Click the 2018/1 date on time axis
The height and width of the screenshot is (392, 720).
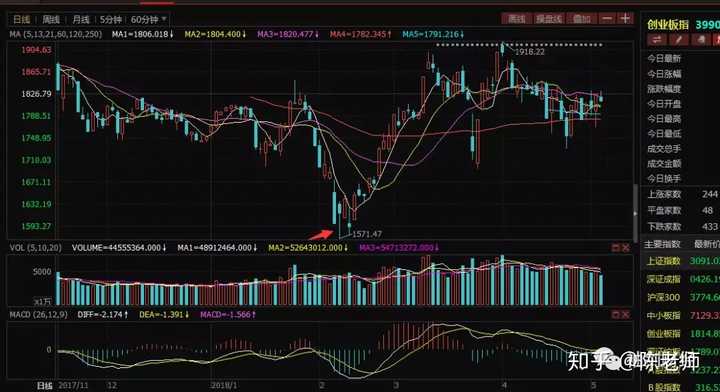224,385
